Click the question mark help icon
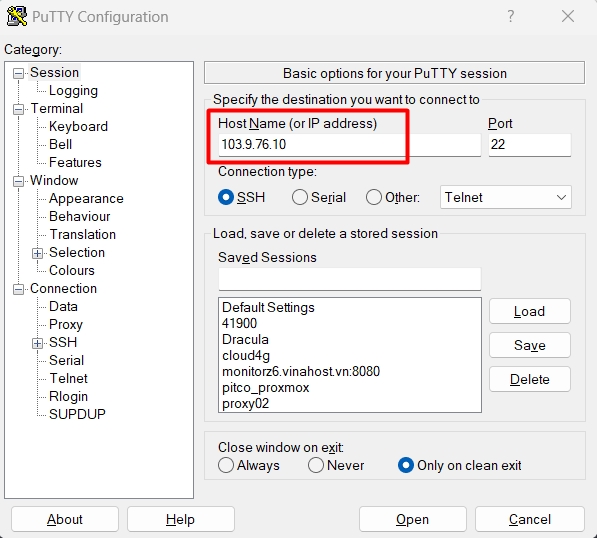 (511, 16)
